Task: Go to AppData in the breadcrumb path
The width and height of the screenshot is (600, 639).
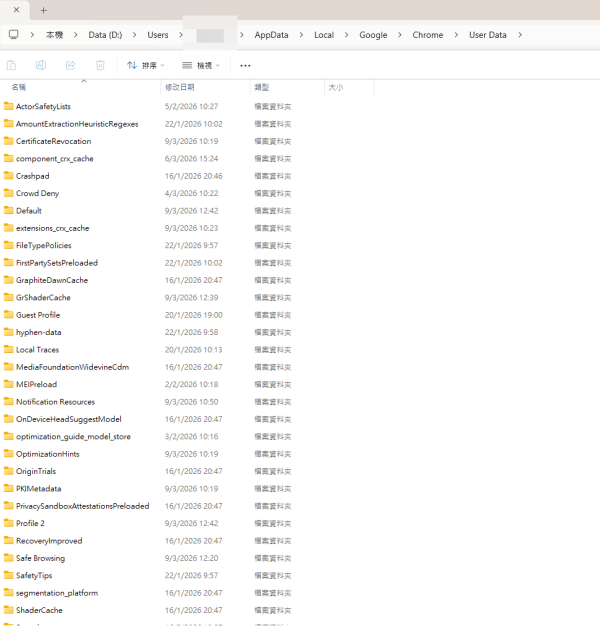Action: (x=271, y=35)
